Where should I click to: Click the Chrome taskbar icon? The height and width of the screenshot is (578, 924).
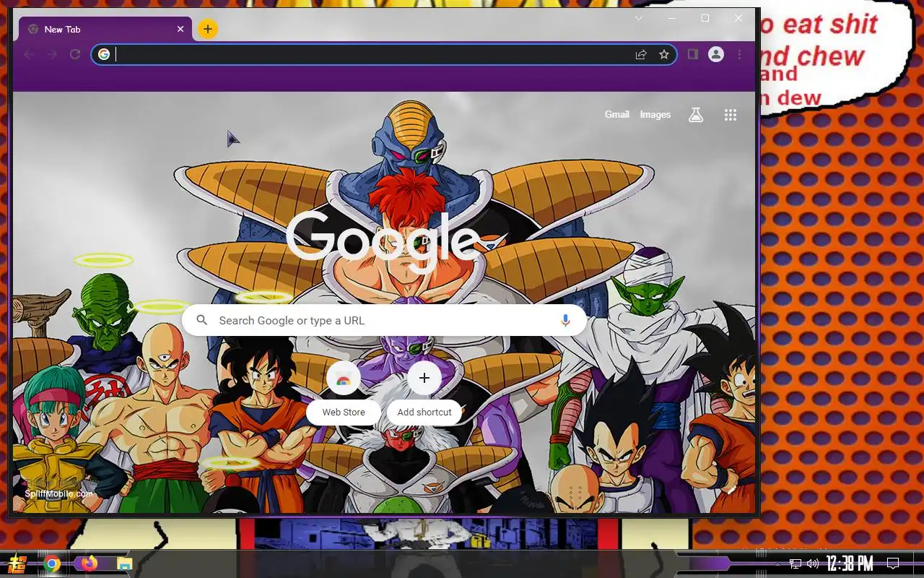coord(52,564)
